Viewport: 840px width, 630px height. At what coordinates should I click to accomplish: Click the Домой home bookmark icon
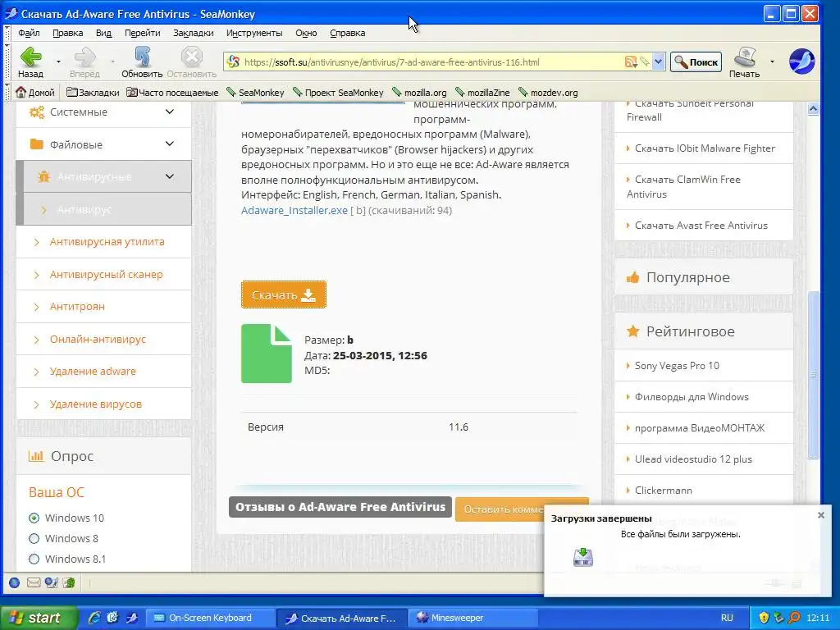tap(21, 92)
